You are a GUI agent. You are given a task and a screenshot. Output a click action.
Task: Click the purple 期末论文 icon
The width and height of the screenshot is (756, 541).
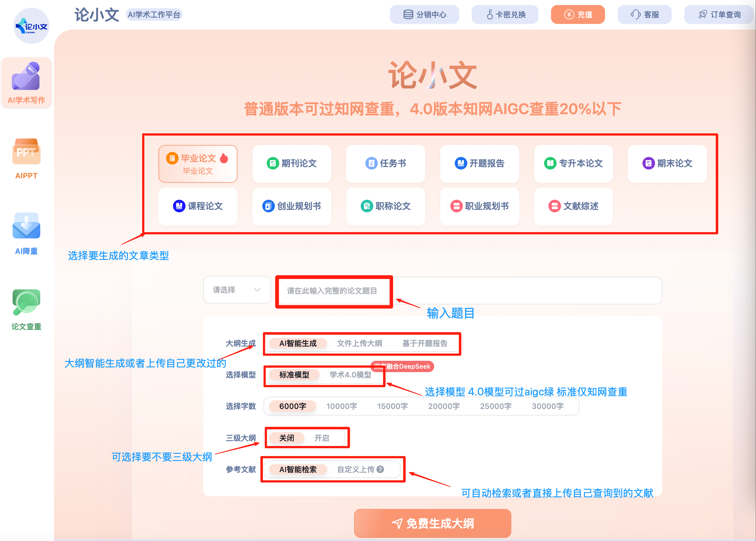point(648,163)
